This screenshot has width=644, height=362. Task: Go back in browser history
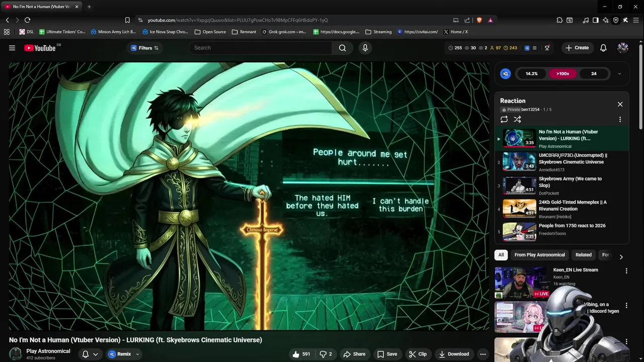(7, 20)
